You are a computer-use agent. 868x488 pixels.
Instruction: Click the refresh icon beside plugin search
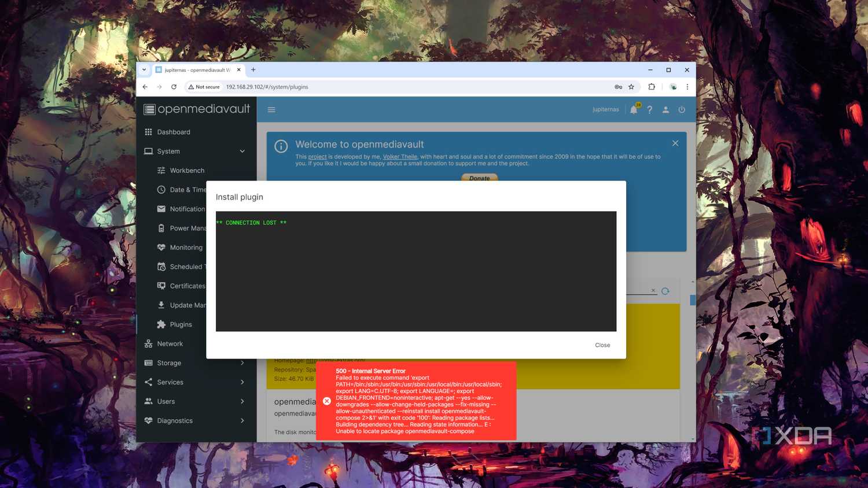coord(665,291)
